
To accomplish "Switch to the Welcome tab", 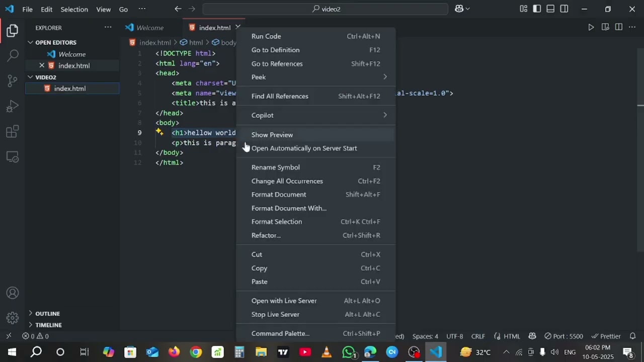I will (150, 28).
